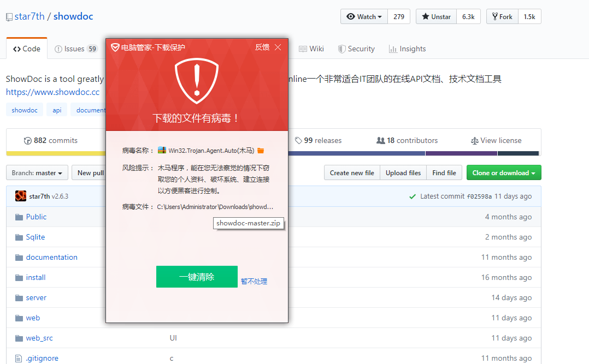Open latest commit f02598a hash
This screenshot has width=589, height=364.
click(x=479, y=196)
